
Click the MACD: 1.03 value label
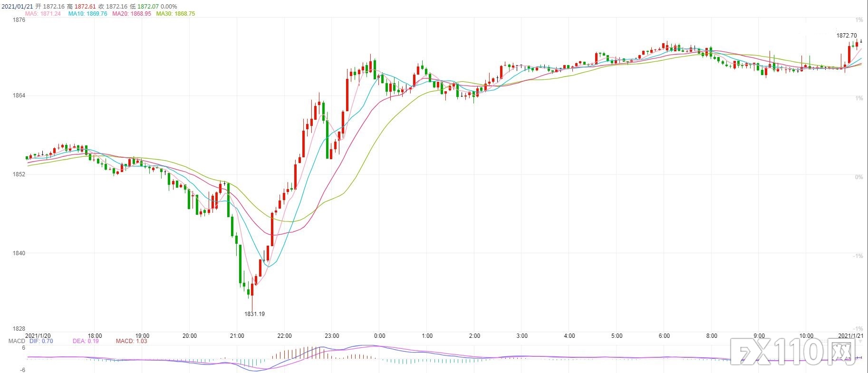(132, 341)
